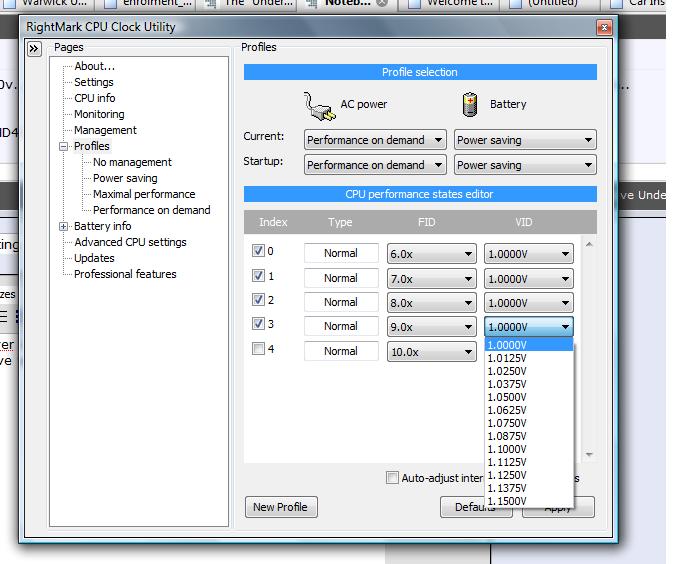Choose 1.0625V in the voltage list

pos(529,410)
